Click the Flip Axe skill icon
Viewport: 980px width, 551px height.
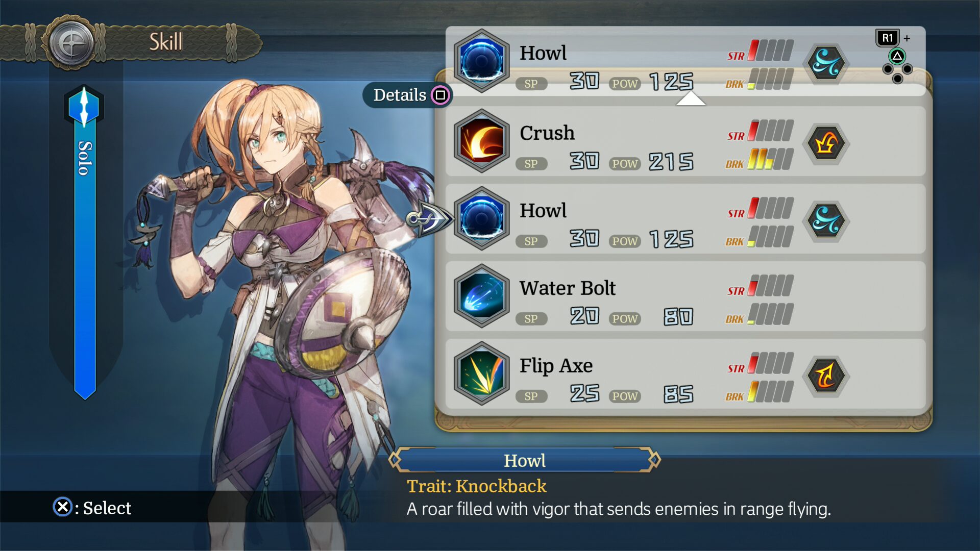click(481, 373)
